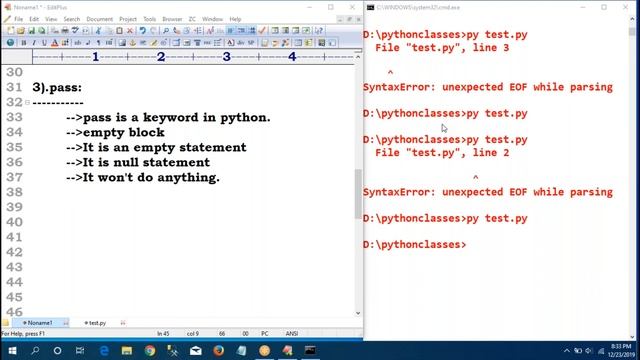Open the File menu

pyautogui.click(x=19, y=19)
